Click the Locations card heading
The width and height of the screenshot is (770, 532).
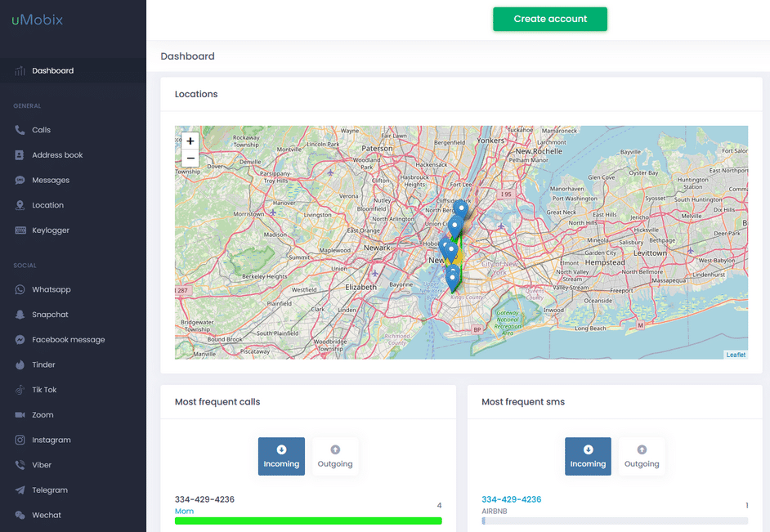[x=196, y=94]
